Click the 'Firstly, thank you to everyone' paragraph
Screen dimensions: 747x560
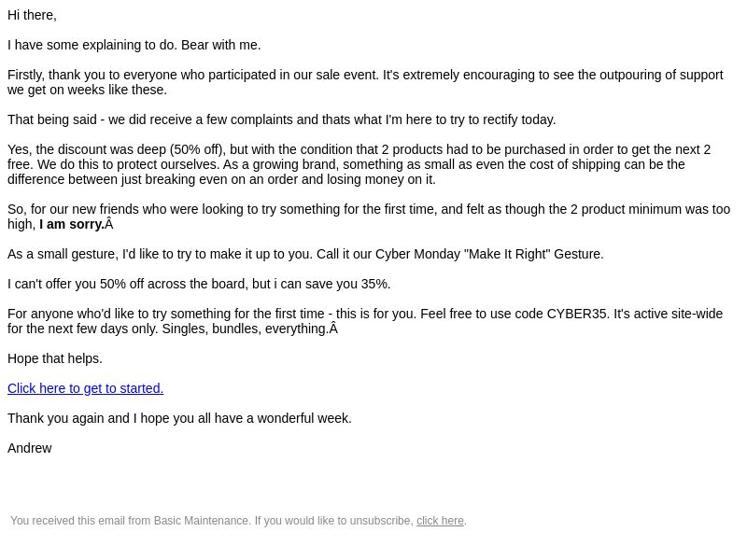point(365,82)
